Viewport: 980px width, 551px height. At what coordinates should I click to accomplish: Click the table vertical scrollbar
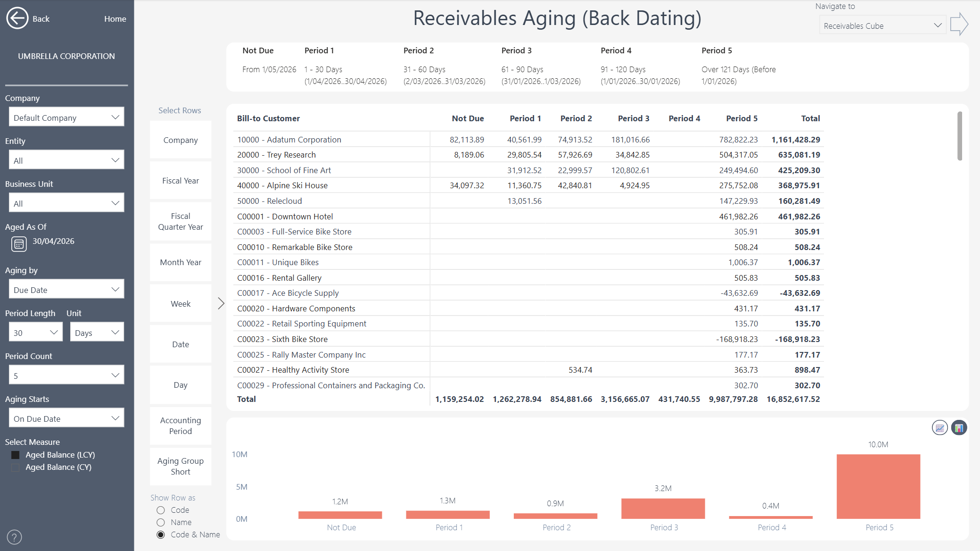(x=960, y=136)
